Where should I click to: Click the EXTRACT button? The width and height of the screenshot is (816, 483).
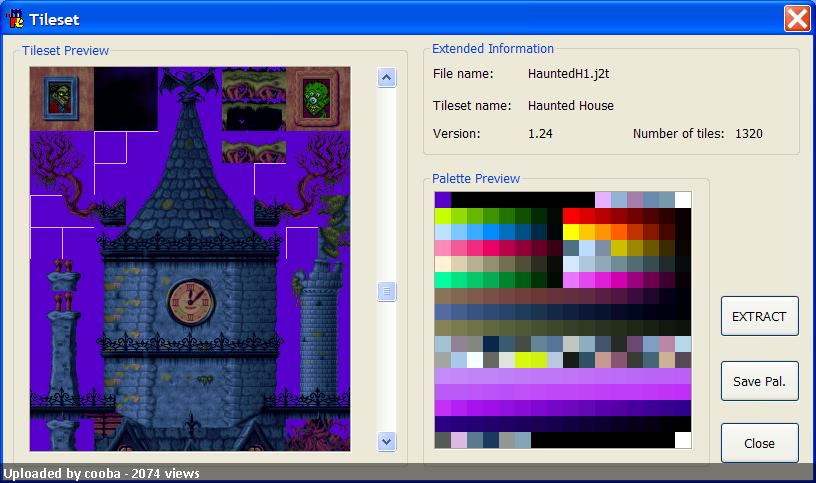(x=759, y=316)
